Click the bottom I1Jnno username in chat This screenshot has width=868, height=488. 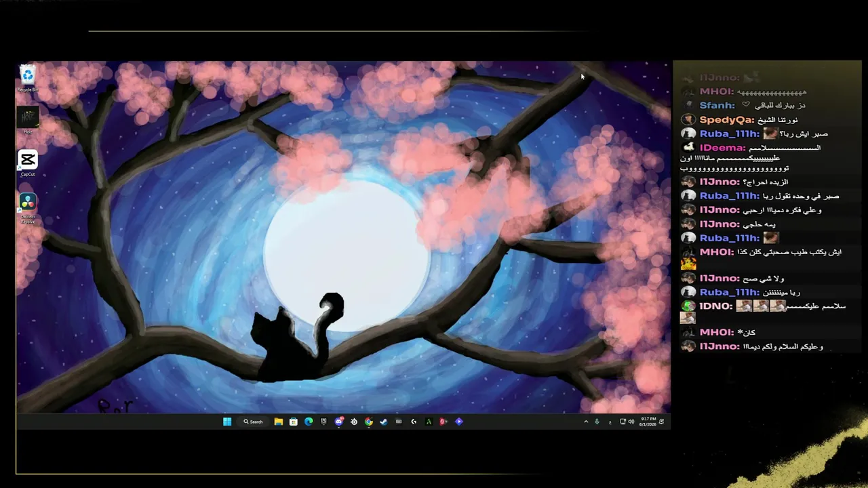click(719, 346)
